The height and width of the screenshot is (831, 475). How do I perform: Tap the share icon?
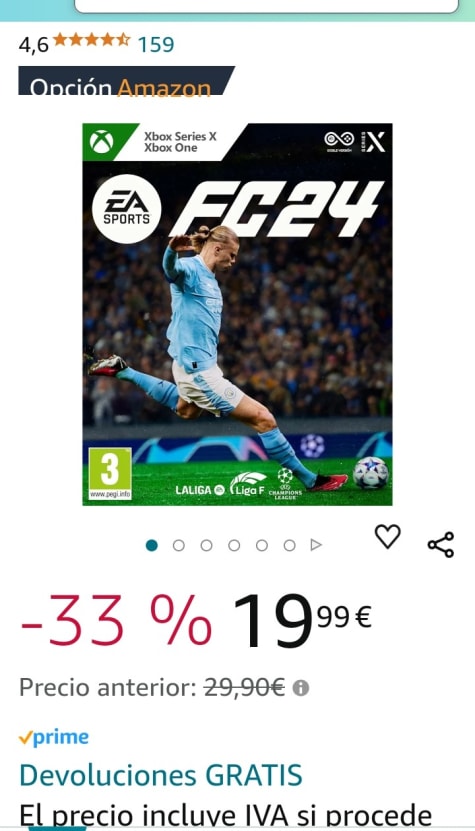point(441,544)
